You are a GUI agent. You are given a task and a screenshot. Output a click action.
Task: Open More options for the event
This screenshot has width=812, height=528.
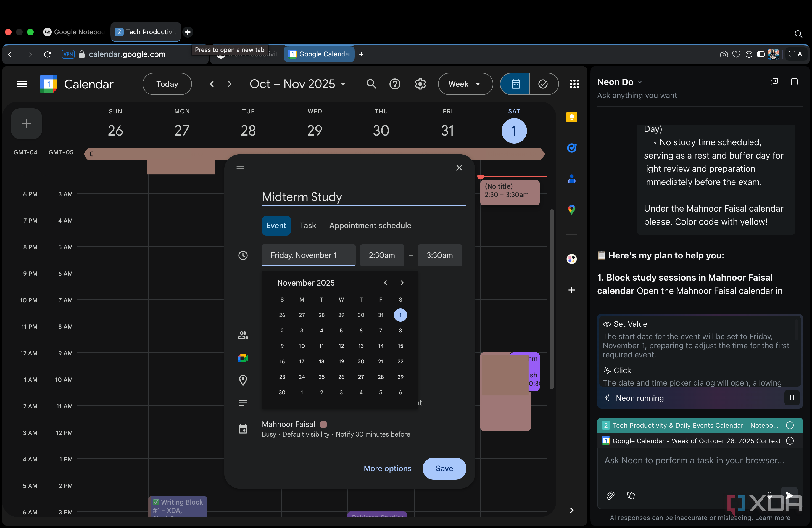point(387,468)
